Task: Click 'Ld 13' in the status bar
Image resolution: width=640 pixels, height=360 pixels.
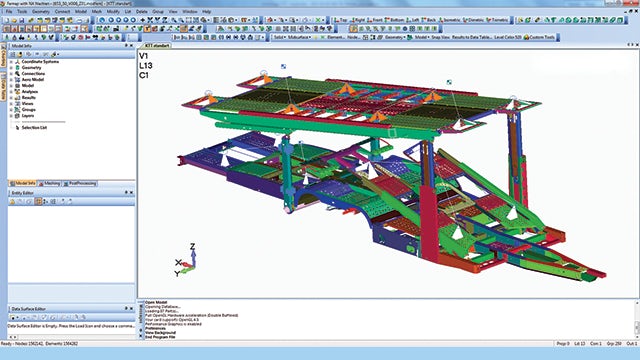Action: coord(580,344)
